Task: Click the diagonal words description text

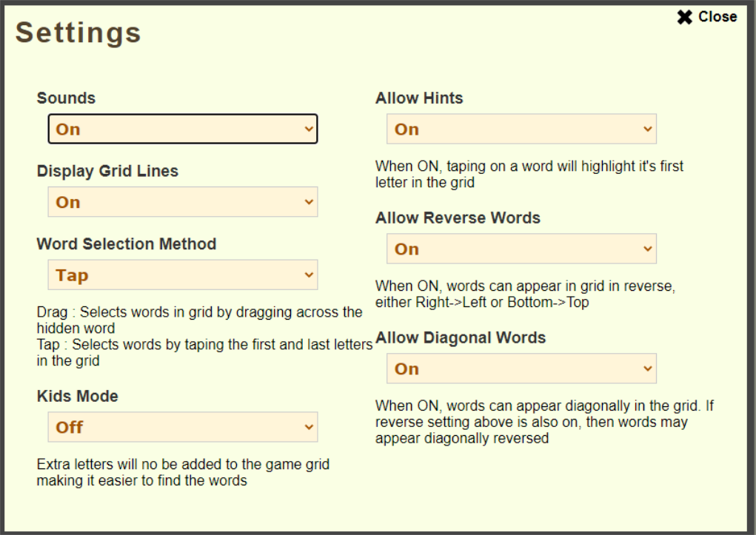Action: pos(544,422)
